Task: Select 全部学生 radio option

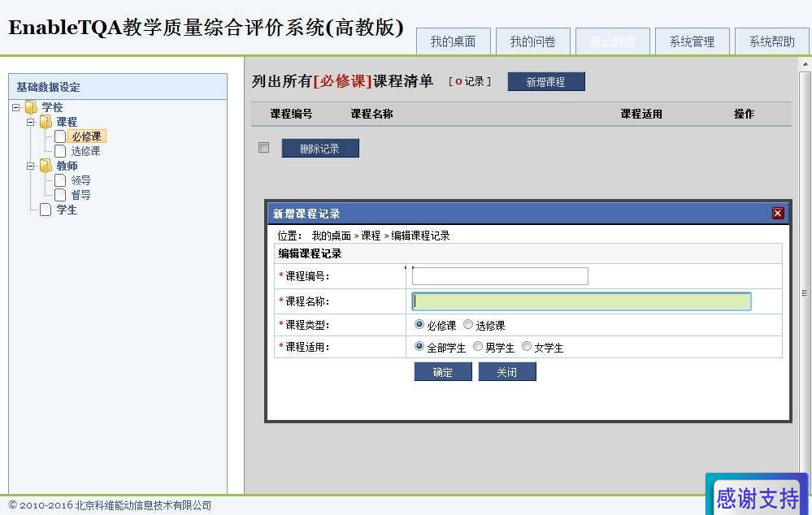Action: (x=419, y=346)
